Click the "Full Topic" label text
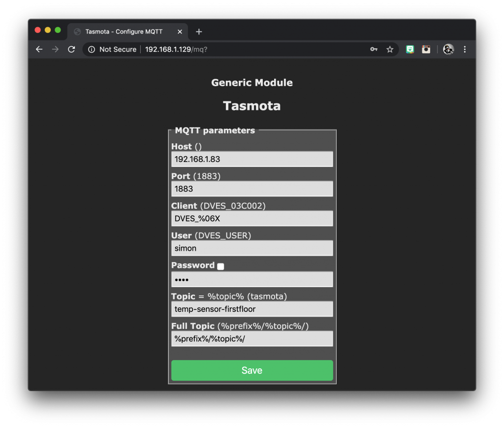This screenshot has width=504, height=428. coord(193,326)
